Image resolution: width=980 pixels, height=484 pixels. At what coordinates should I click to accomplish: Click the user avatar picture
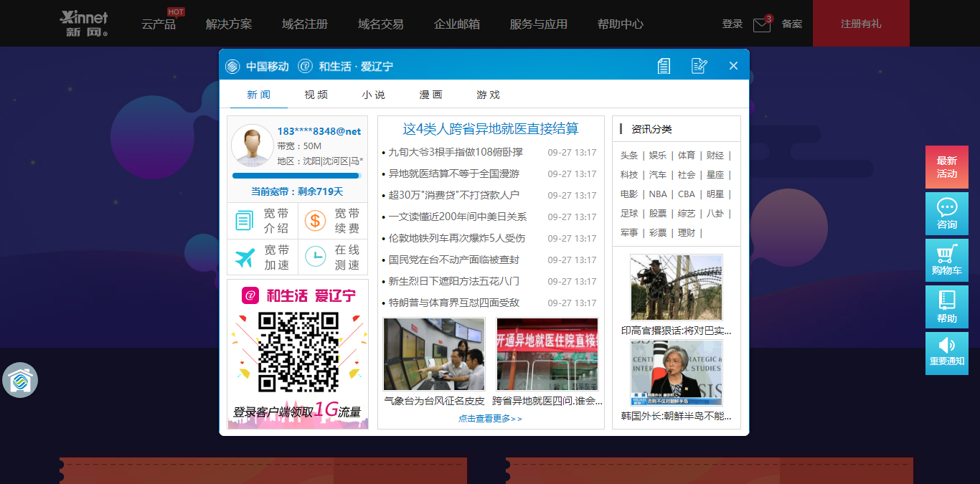tap(252, 146)
